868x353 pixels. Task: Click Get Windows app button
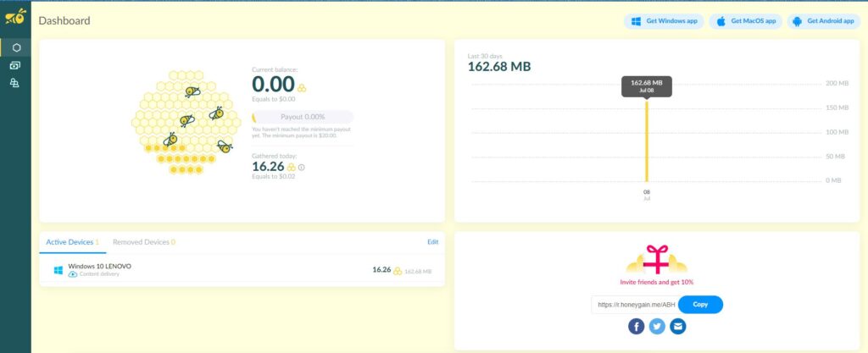664,21
